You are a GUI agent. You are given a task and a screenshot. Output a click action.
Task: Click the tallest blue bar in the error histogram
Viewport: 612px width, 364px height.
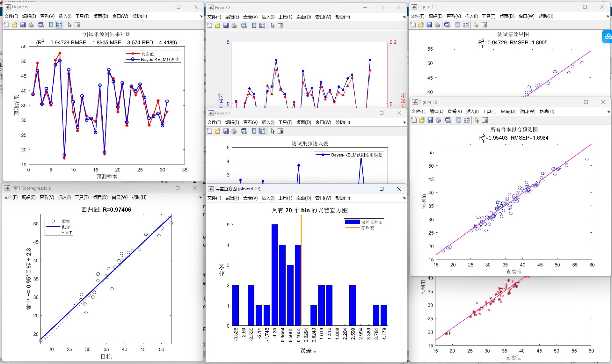274,274
